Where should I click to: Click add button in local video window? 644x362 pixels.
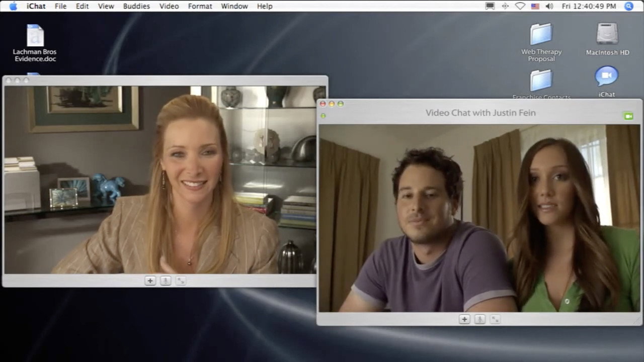point(150,281)
